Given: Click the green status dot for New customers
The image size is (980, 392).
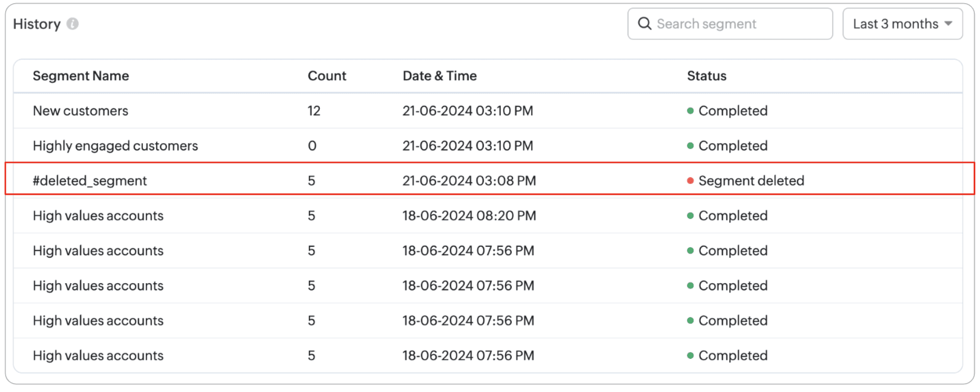Looking at the screenshot, I should click(x=690, y=111).
